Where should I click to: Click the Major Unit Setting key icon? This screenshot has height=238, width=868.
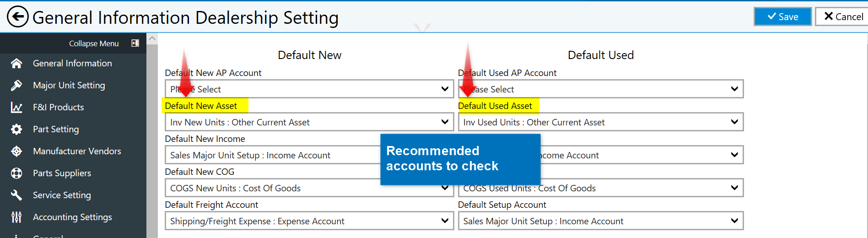point(16,85)
